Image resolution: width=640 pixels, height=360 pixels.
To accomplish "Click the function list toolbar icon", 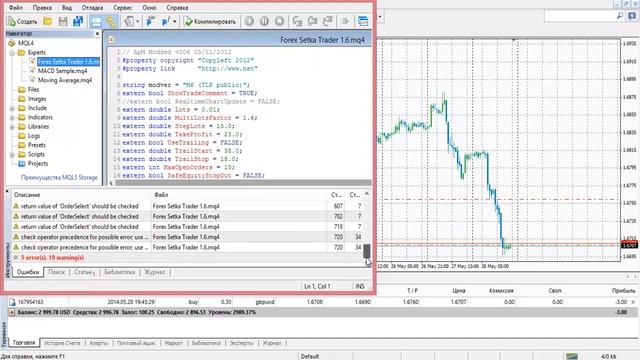I will (x=166, y=22).
